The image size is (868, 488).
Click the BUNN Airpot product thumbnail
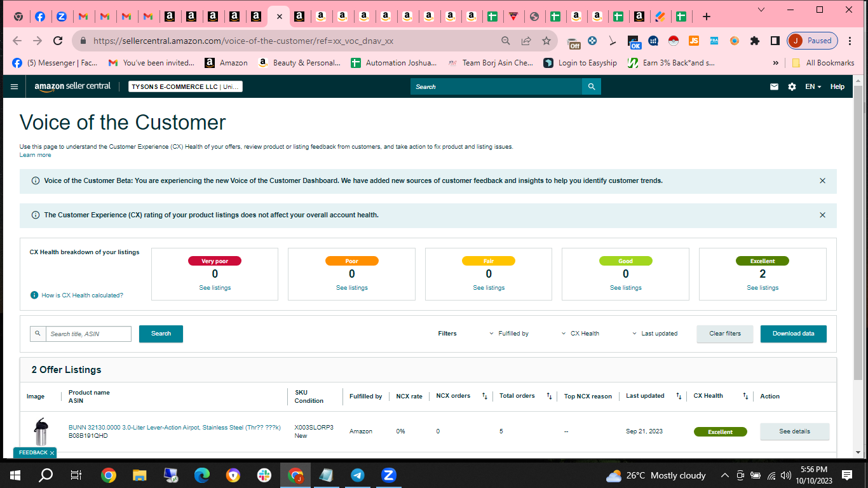pos(41,432)
